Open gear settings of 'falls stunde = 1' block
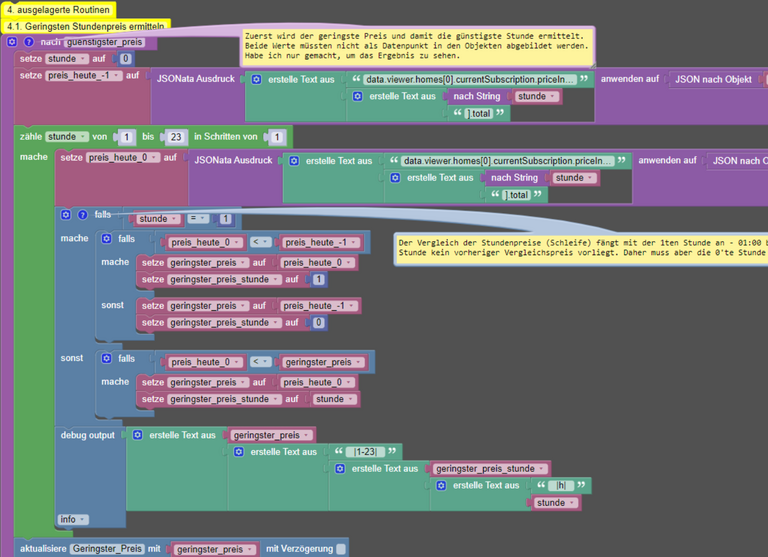Screen dimensions: 768x557 tap(66, 215)
